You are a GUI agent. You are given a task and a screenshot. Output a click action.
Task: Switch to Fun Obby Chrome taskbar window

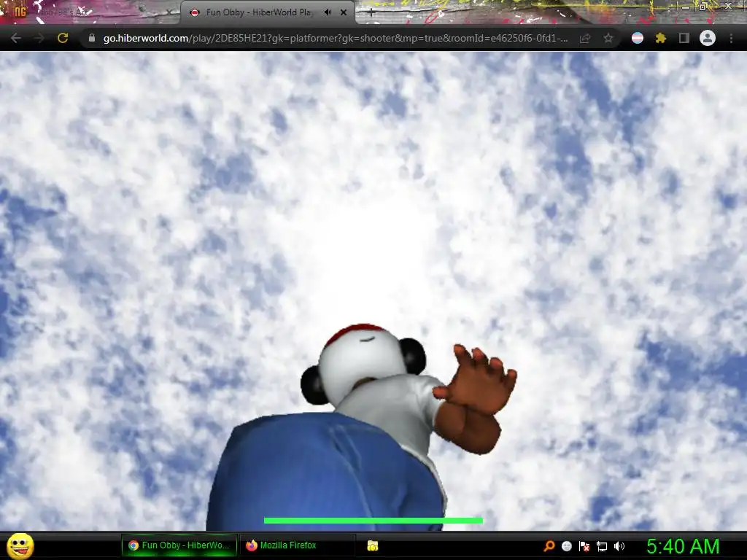(179, 545)
